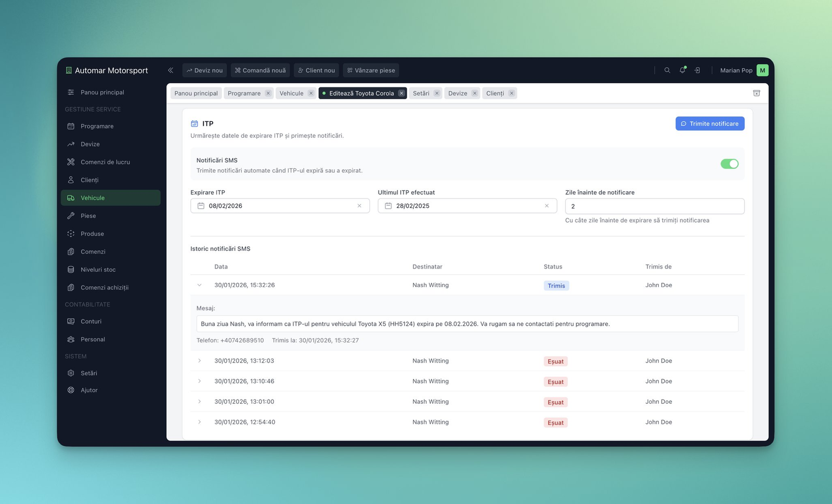Open Ajutor in the sidebar

click(x=110, y=390)
